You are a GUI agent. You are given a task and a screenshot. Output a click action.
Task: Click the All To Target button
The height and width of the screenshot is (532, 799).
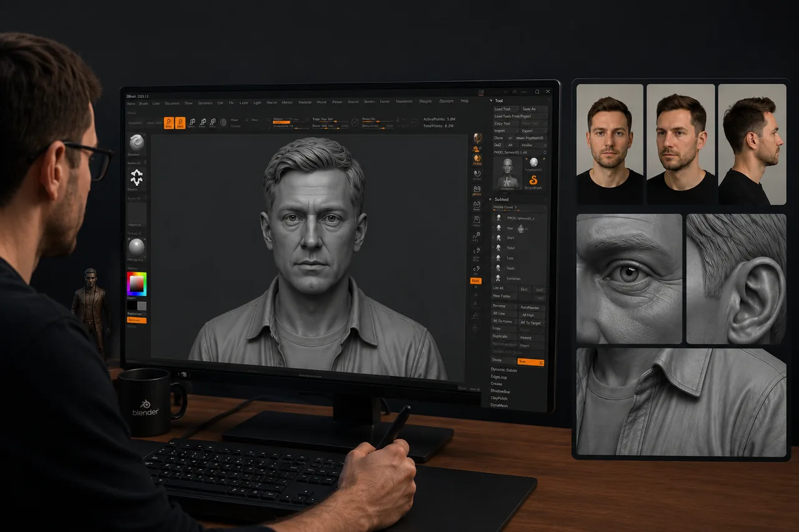531,322
